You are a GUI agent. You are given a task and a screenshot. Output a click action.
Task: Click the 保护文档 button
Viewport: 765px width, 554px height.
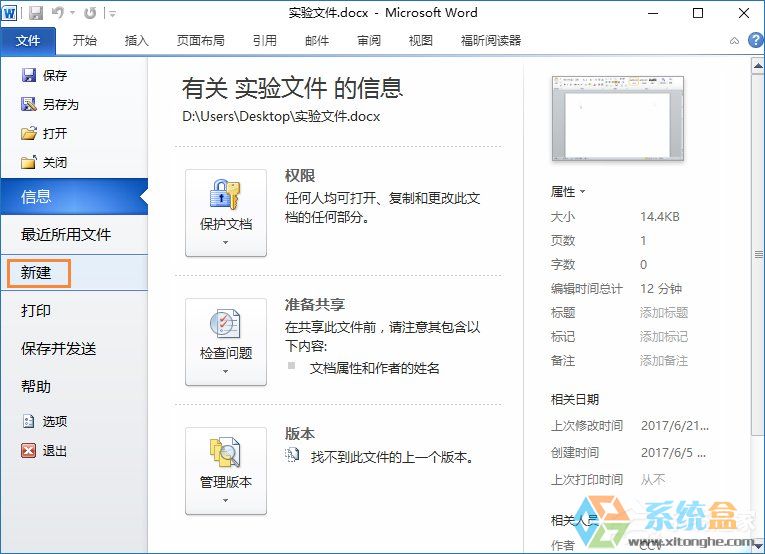[x=226, y=213]
